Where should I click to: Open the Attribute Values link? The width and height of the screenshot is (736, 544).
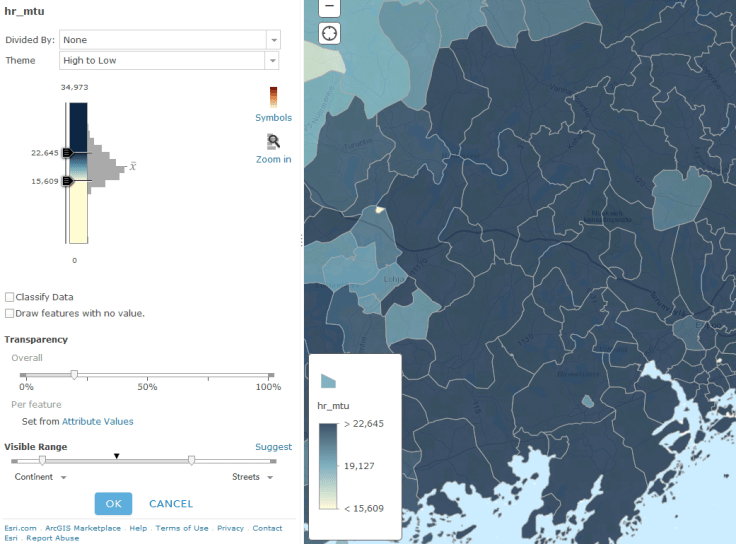point(97,422)
